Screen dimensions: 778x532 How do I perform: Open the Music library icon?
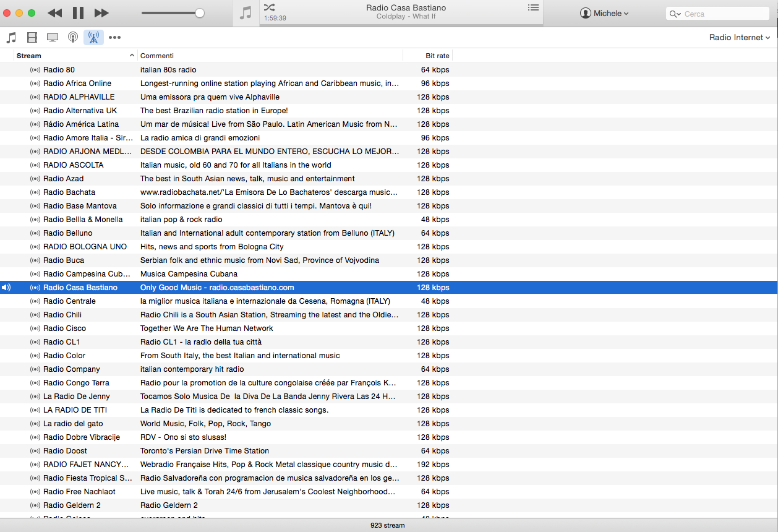click(x=11, y=38)
